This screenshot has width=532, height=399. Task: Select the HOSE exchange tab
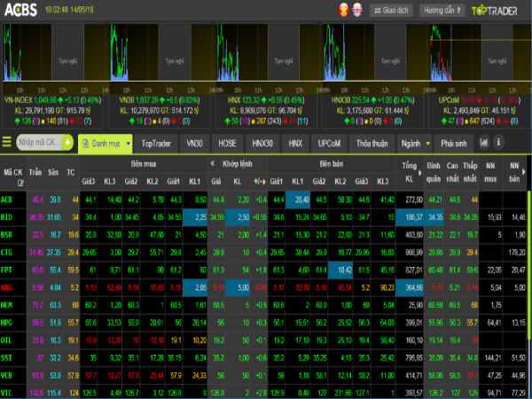pyautogui.click(x=226, y=143)
